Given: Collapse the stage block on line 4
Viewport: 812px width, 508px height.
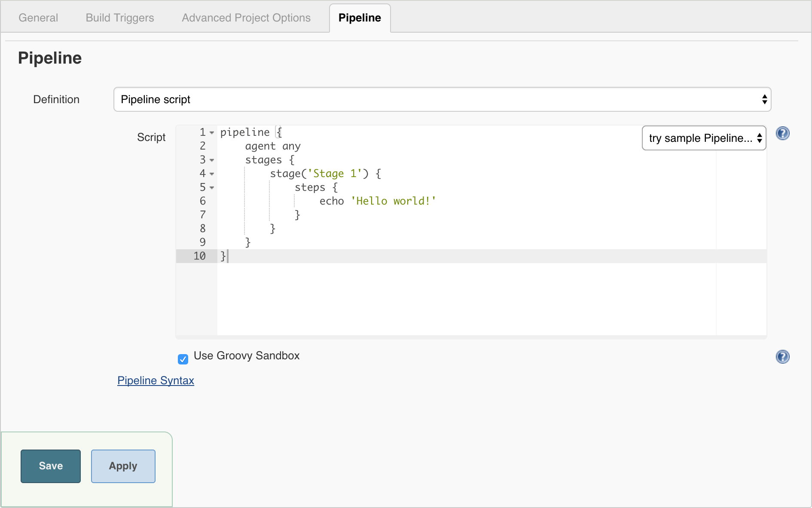Looking at the screenshot, I should point(212,174).
